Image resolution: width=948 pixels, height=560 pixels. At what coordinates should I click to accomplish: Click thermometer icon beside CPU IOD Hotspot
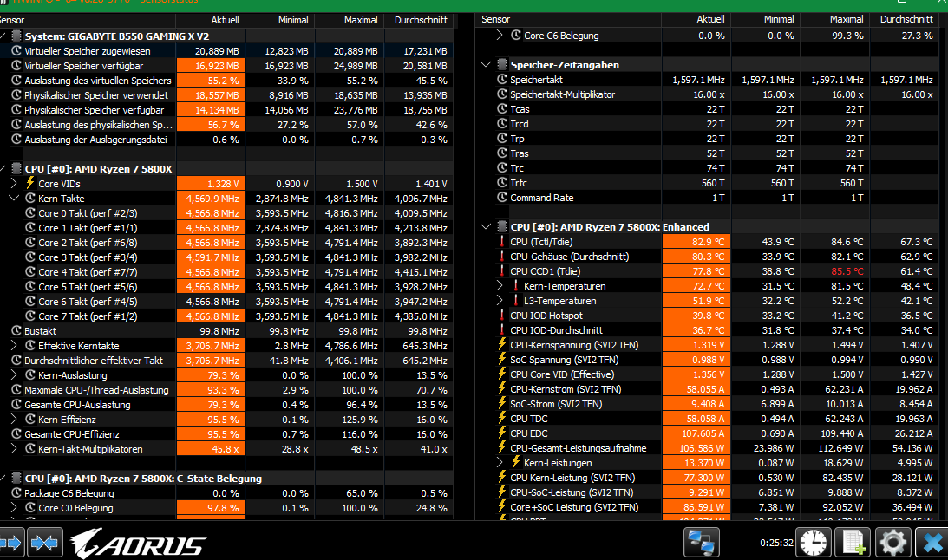(502, 316)
